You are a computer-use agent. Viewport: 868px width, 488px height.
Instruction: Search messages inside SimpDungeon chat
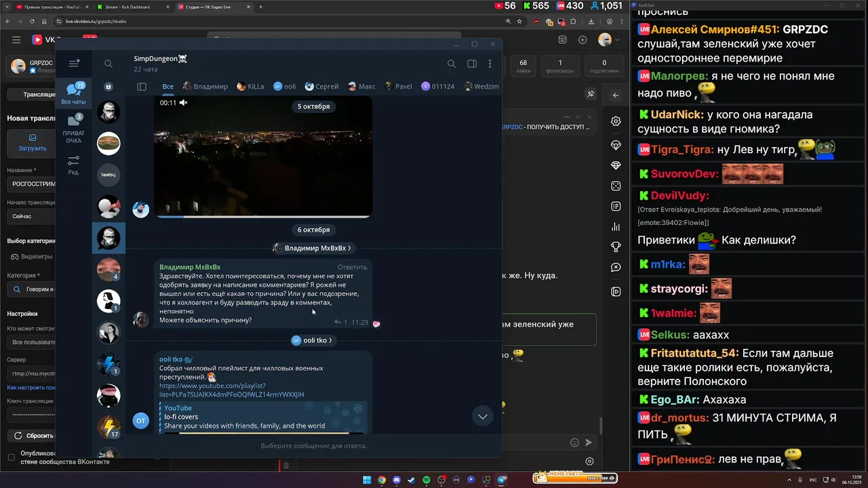point(452,64)
